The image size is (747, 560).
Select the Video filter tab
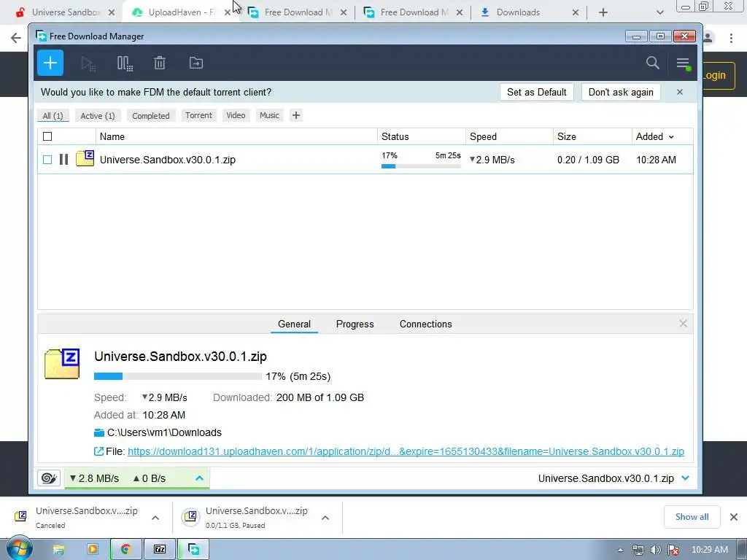(x=236, y=115)
